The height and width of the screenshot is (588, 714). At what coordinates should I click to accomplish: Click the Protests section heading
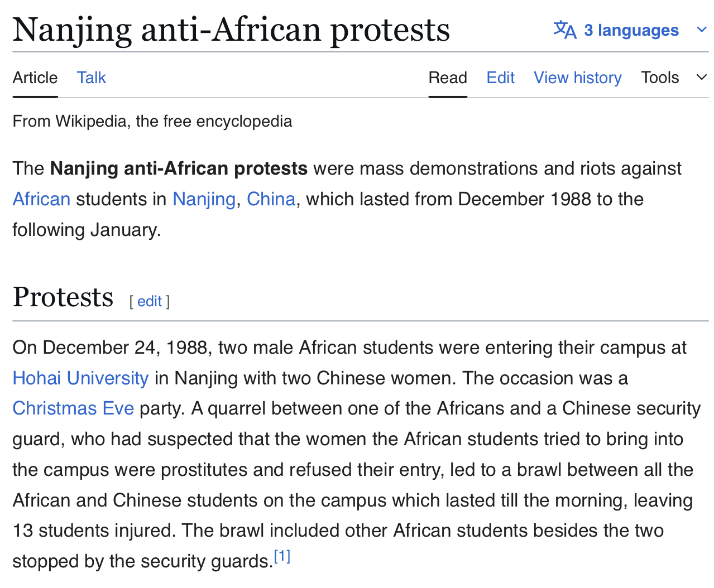pos(63,297)
